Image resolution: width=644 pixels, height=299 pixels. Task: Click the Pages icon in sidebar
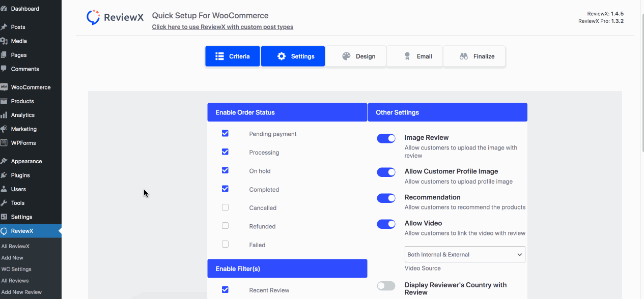(4, 55)
